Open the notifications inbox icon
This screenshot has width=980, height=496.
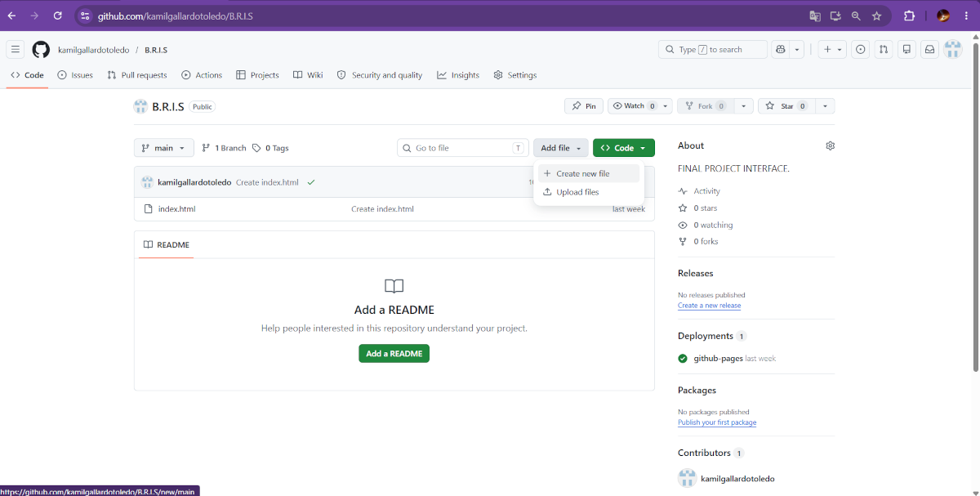[929, 50]
